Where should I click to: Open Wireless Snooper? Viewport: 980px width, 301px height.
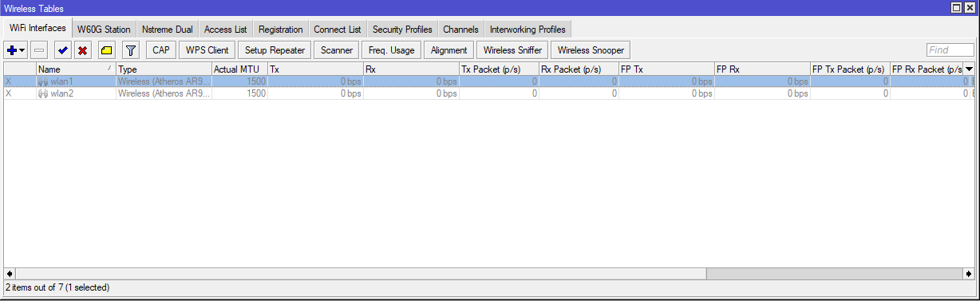pos(590,50)
